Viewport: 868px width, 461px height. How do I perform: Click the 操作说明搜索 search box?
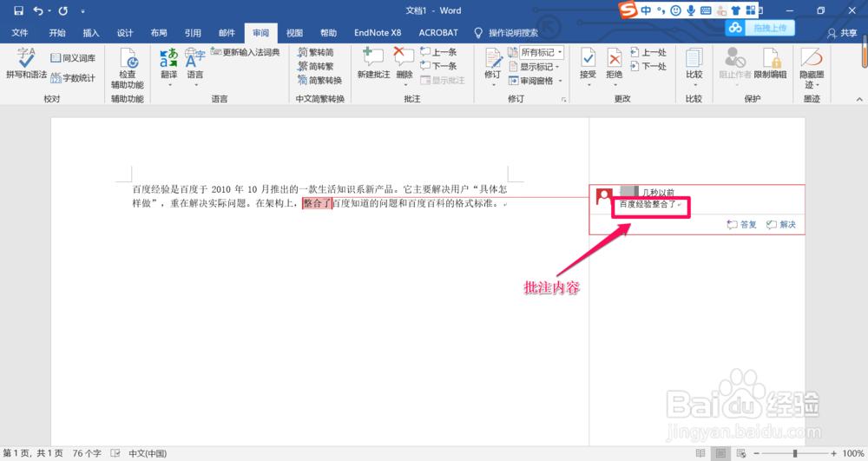click(x=507, y=33)
